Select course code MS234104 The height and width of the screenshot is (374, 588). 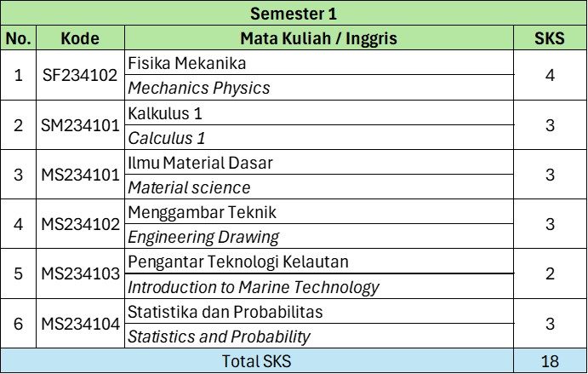80,324
